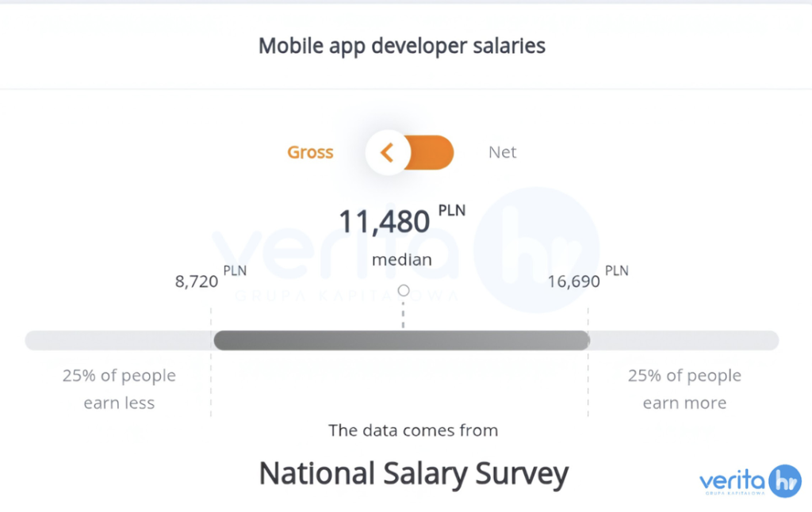The width and height of the screenshot is (812, 512).
Task: Select the Gross salary option label
Action: pos(310,152)
